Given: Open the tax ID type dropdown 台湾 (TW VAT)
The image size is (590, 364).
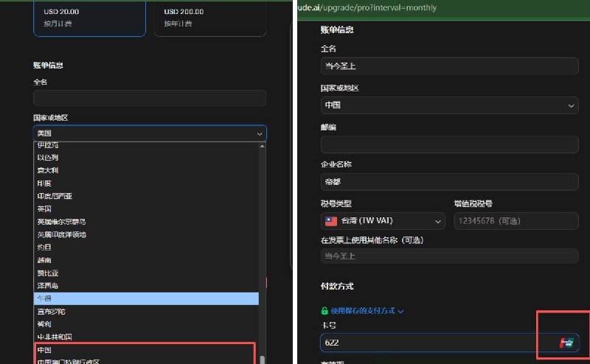Looking at the screenshot, I should click(x=383, y=221).
